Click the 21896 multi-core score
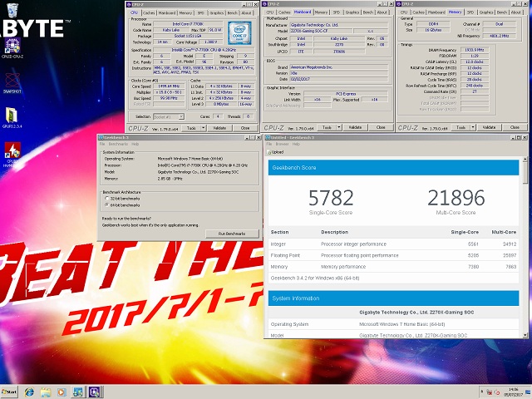Viewport: 532px width, 399px height. (456, 198)
